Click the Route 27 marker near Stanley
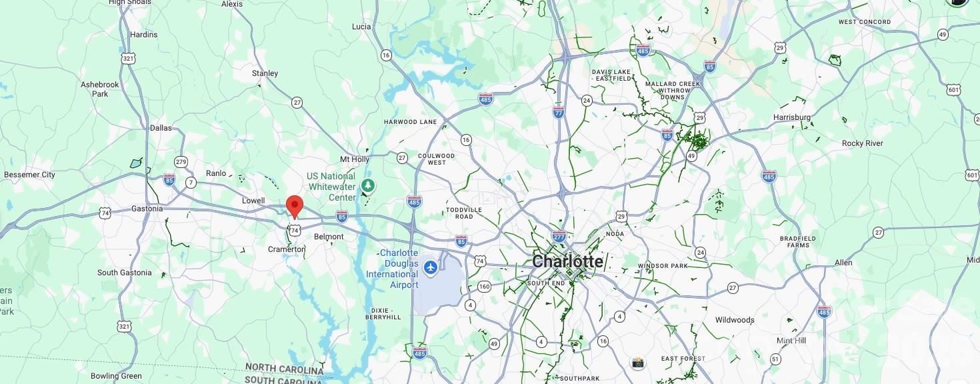Image resolution: width=980 pixels, height=384 pixels. point(297,102)
